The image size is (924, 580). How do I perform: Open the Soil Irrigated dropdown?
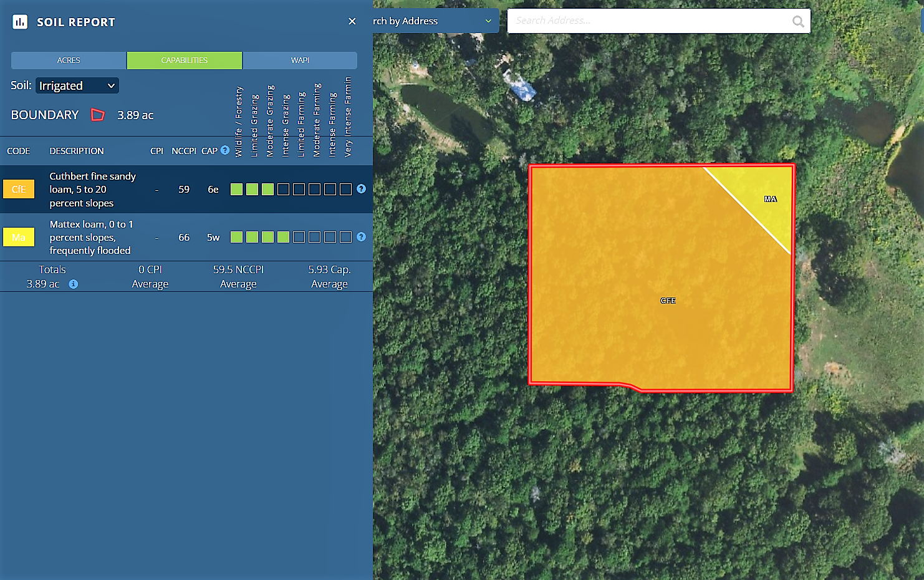[77, 85]
